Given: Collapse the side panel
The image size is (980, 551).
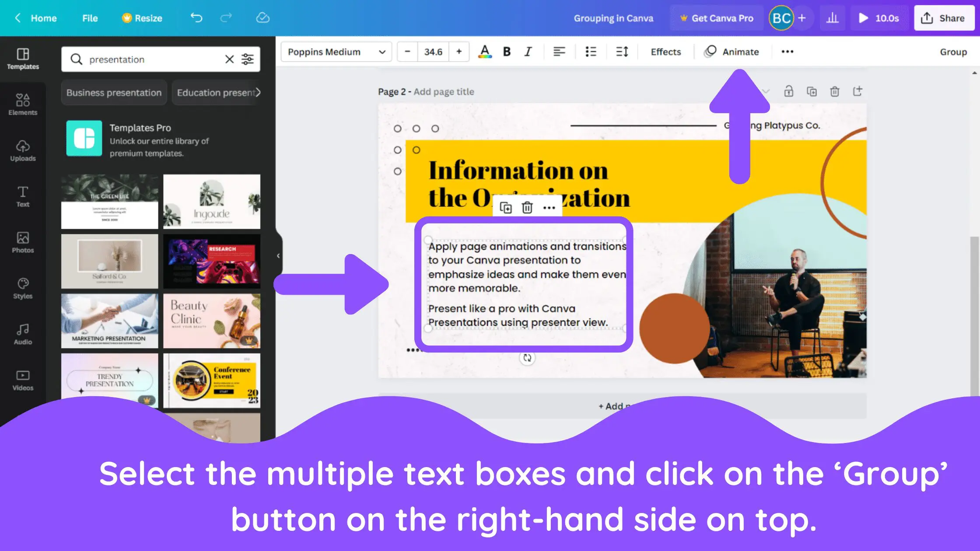Looking at the screenshot, I should pos(278,256).
